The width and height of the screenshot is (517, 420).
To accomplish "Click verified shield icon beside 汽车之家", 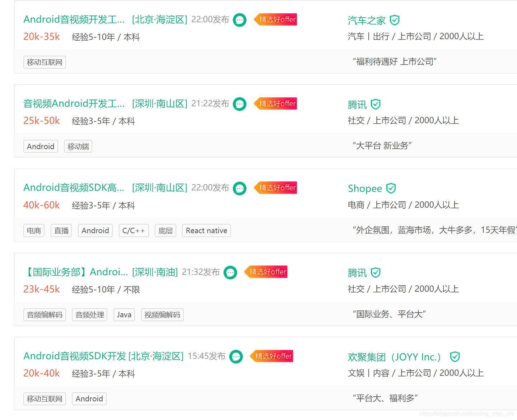I will 395,20.
